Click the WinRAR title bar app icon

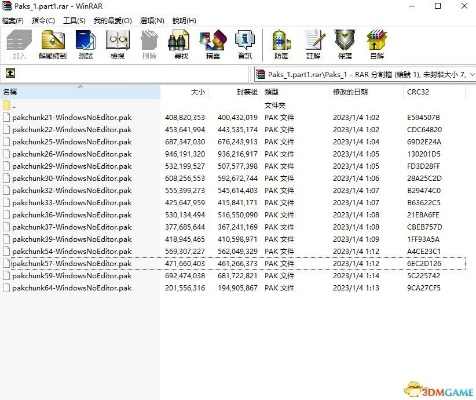(7, 6)
